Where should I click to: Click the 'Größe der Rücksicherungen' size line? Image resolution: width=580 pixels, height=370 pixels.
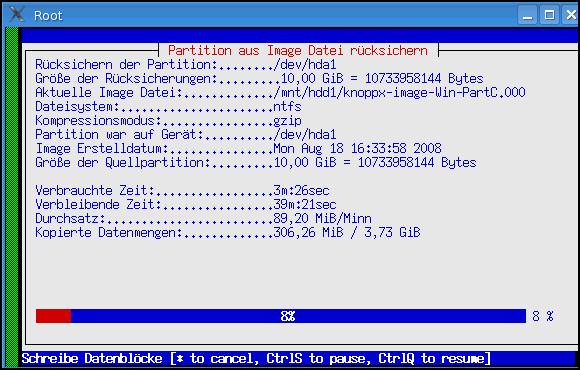point(259,78)
